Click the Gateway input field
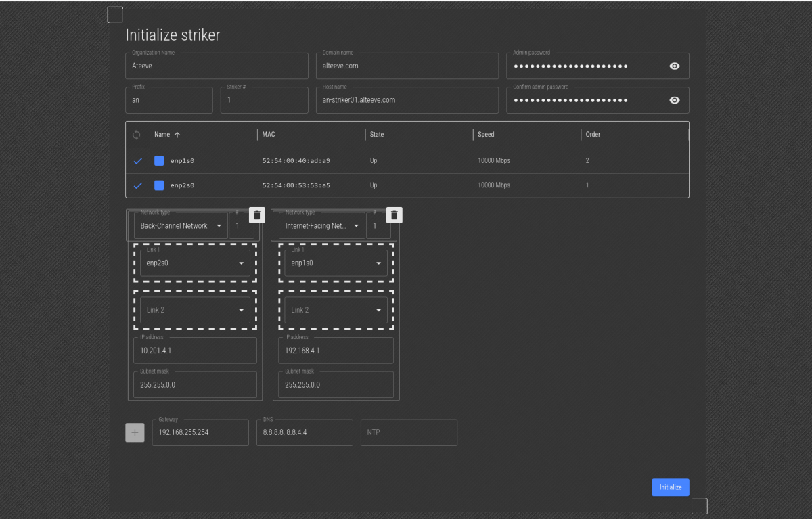The image size is (812, 519). [x=200, y=432]
